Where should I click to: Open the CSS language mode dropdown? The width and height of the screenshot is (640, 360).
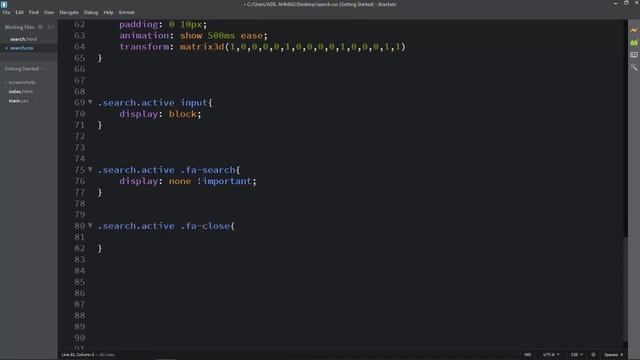point(577,355)
